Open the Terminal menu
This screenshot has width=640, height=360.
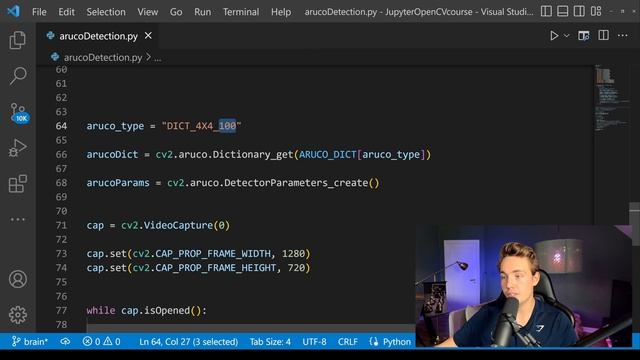[241, 12]
